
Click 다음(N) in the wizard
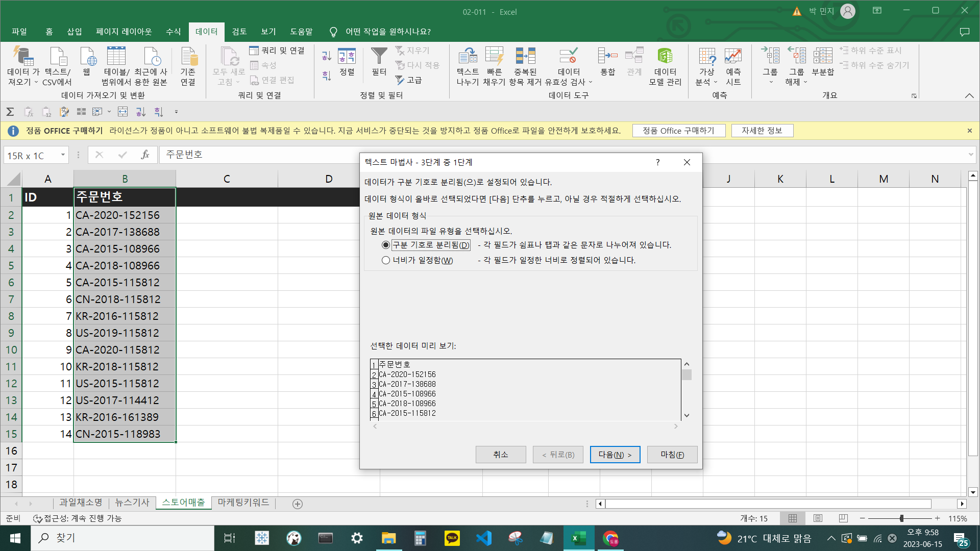[x=615, y=455]
